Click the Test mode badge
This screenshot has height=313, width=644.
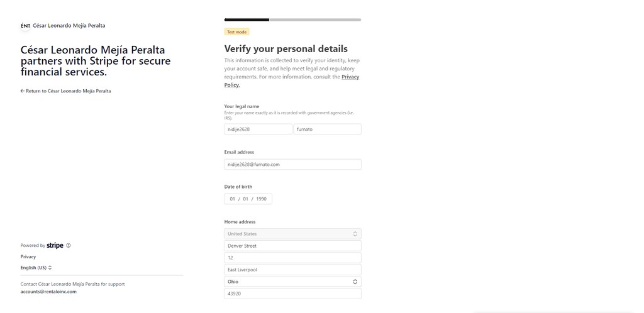coord(237,31)
